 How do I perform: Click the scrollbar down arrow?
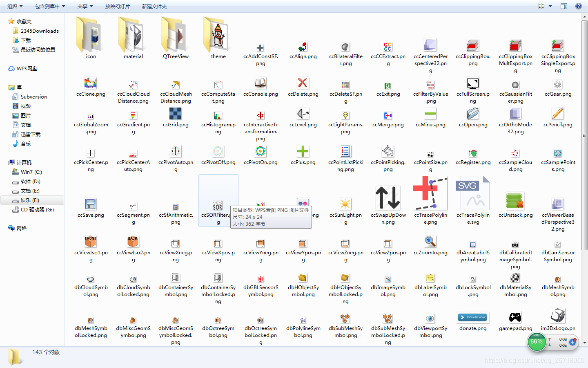pos(585,343)
